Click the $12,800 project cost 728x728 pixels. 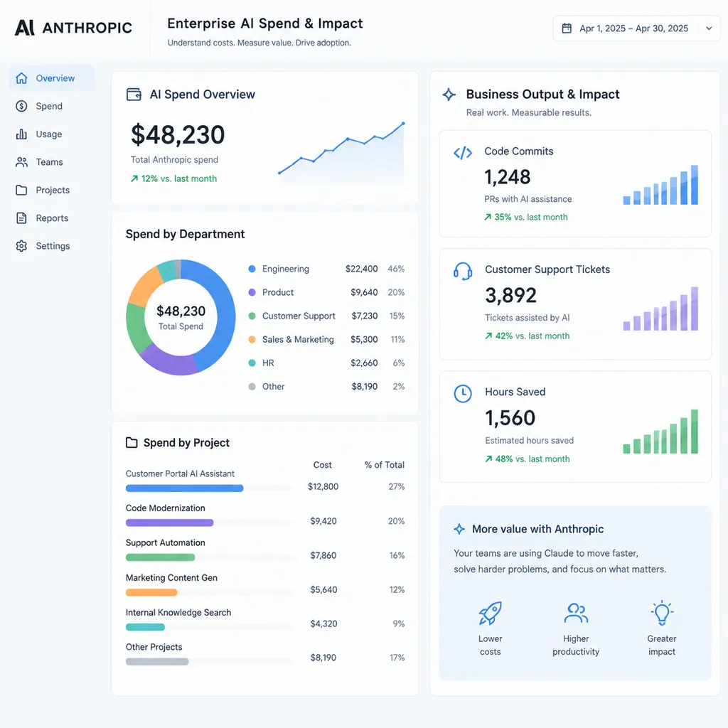[x=323, y=486]
